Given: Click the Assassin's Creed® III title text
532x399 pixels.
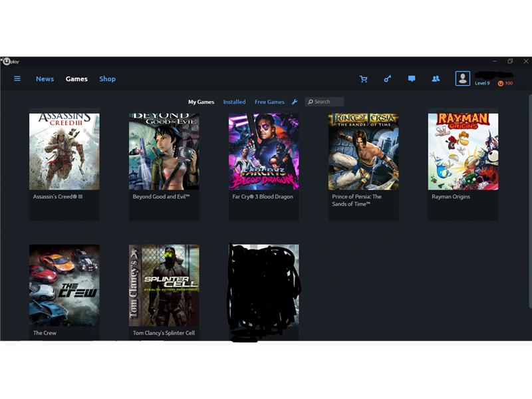Looking at the screenshot, I should (58, 196).
